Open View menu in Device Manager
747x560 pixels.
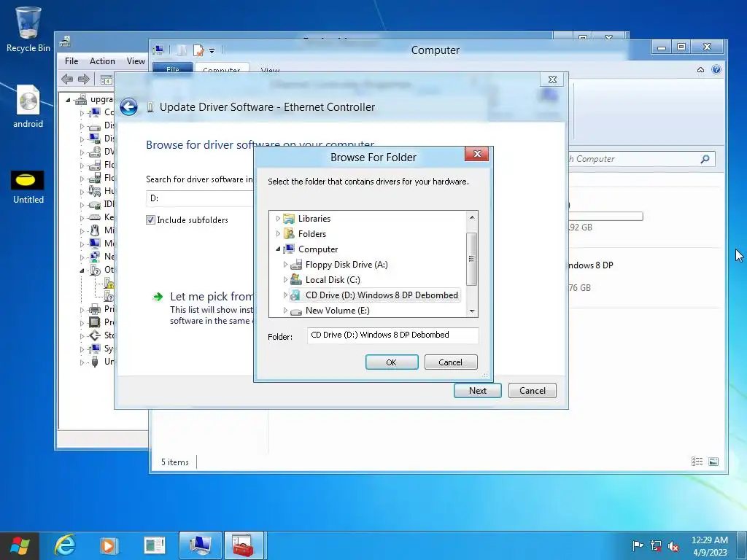(x=136, y=61)
